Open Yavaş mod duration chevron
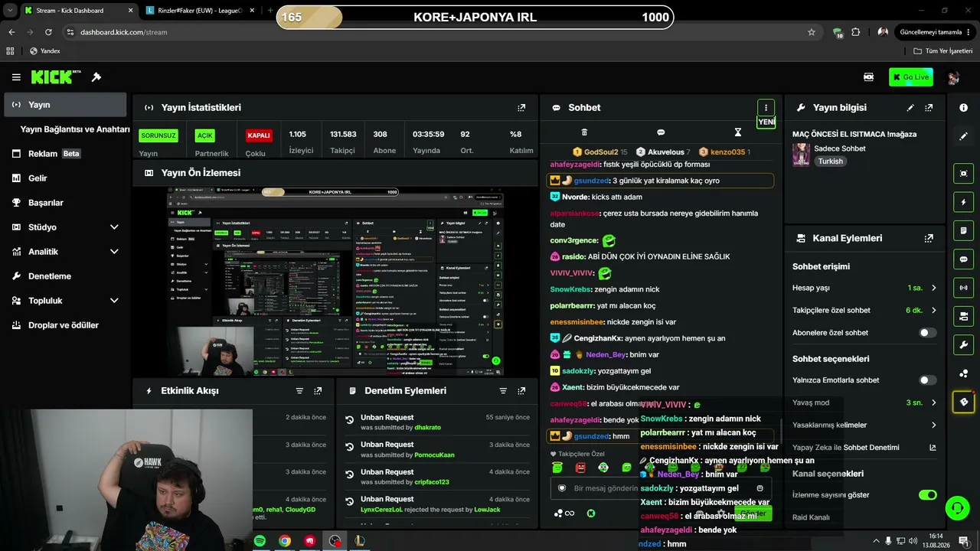 pyautogui.click(x=934, y=403)
